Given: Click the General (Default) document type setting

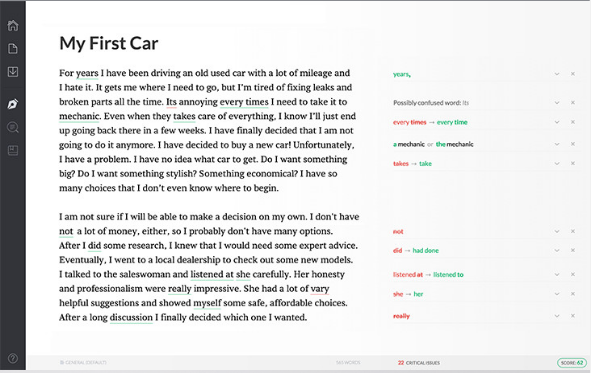Looking at the screenshot, I should 83,362.
